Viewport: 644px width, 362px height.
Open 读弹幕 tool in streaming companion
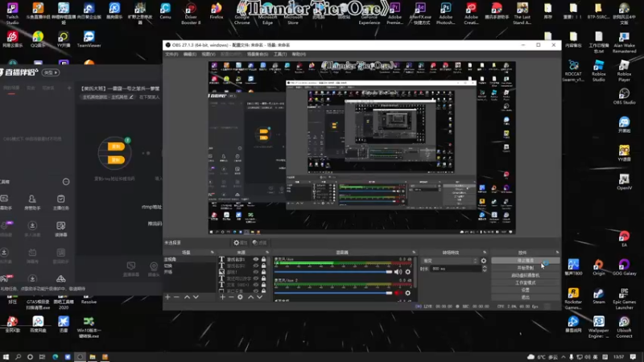[61, 229]
